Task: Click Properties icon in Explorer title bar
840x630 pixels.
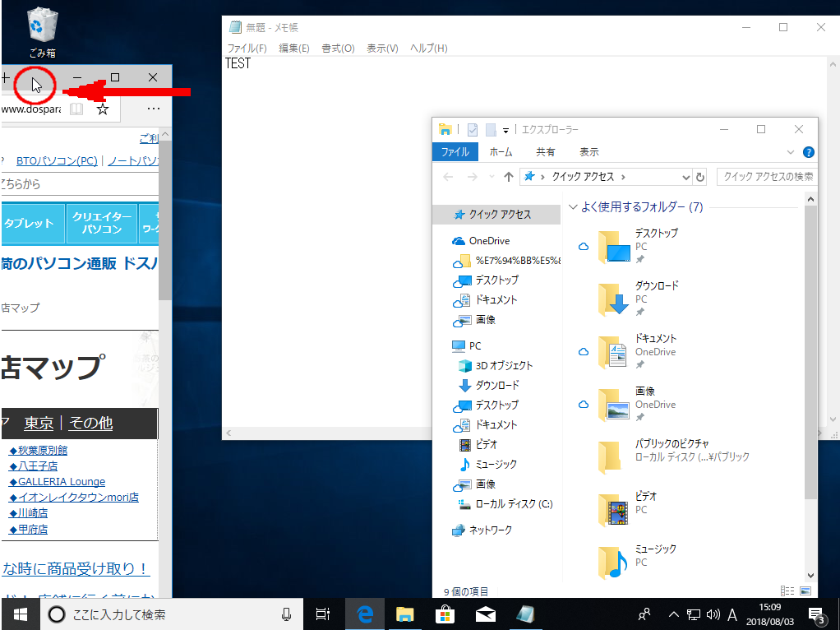Action: pos(473,130)
